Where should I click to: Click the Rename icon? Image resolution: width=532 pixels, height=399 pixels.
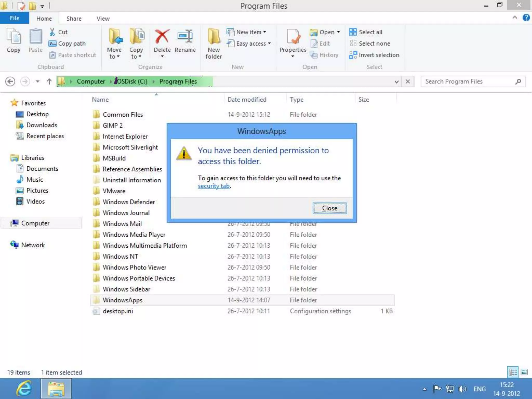(185, 36)
